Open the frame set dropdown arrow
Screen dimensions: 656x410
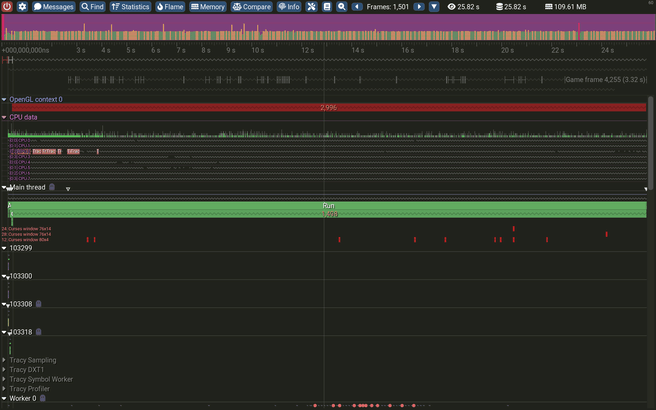(434, 7)
